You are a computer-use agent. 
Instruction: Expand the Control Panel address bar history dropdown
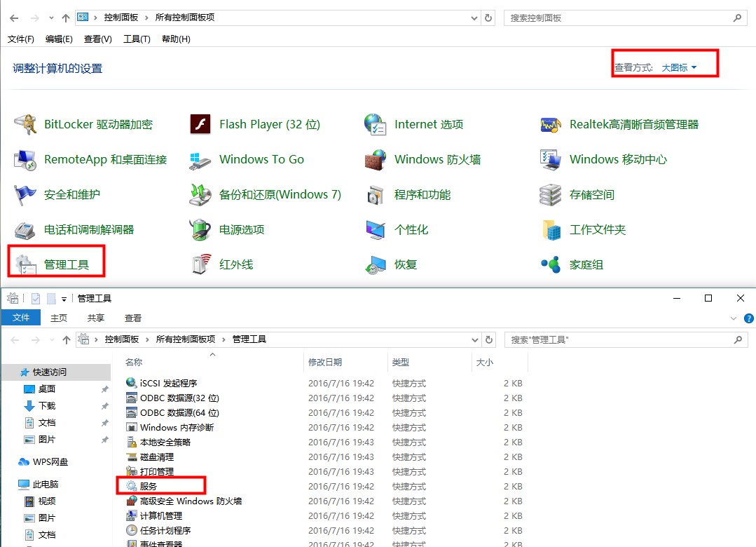(474, 18)
